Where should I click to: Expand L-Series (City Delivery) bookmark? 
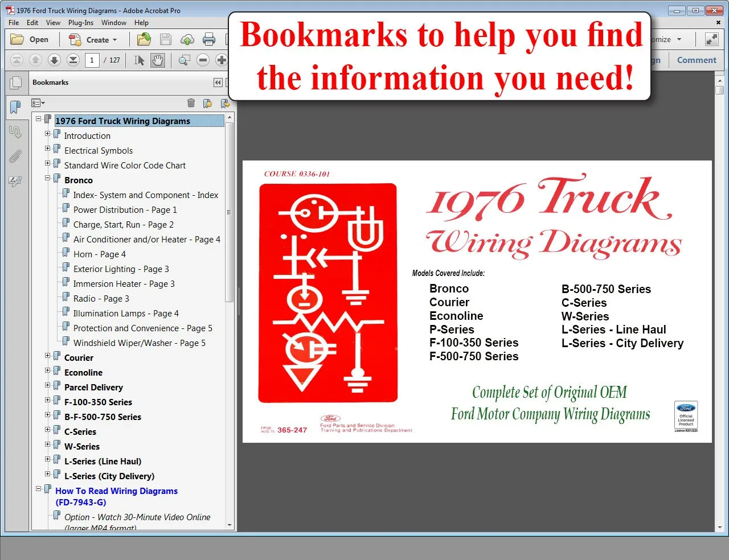[48, 474]
